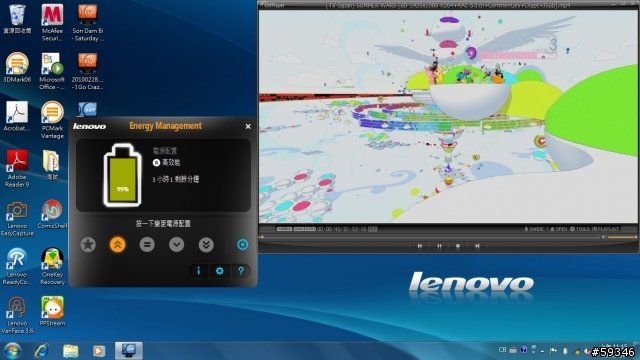This screenshot has height=360, width=640.
Task: Click the blue gear icon beside power modes
Action: pyautogui.click(x=242, y=244)
